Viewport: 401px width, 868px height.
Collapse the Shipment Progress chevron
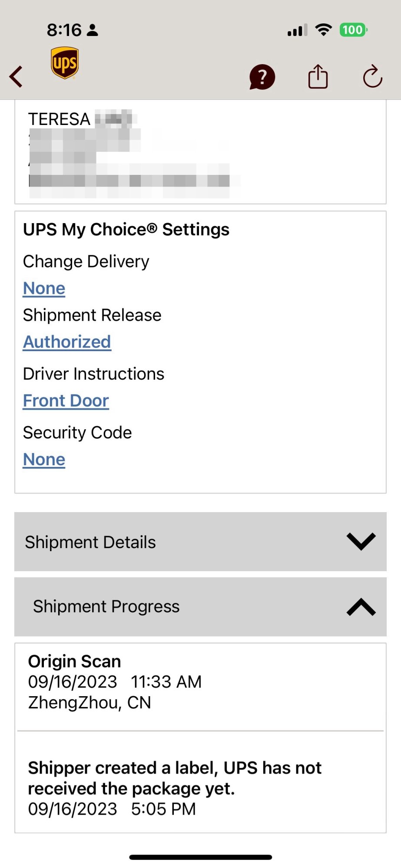(361, 606)
